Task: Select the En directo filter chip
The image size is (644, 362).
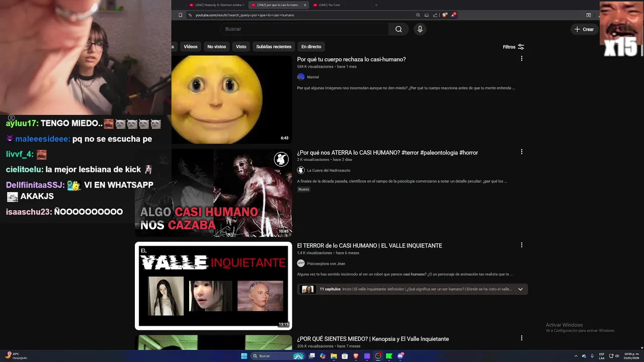Action: point(311,47)
